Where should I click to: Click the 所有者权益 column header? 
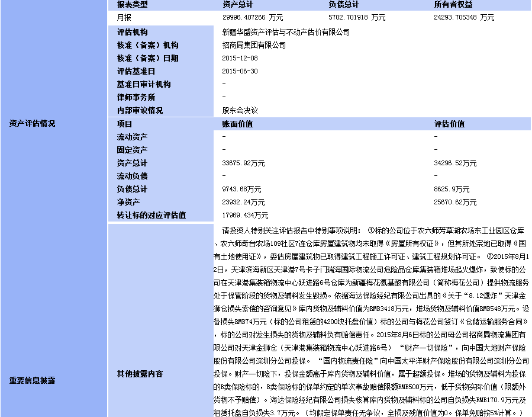(x=454, y=5)
